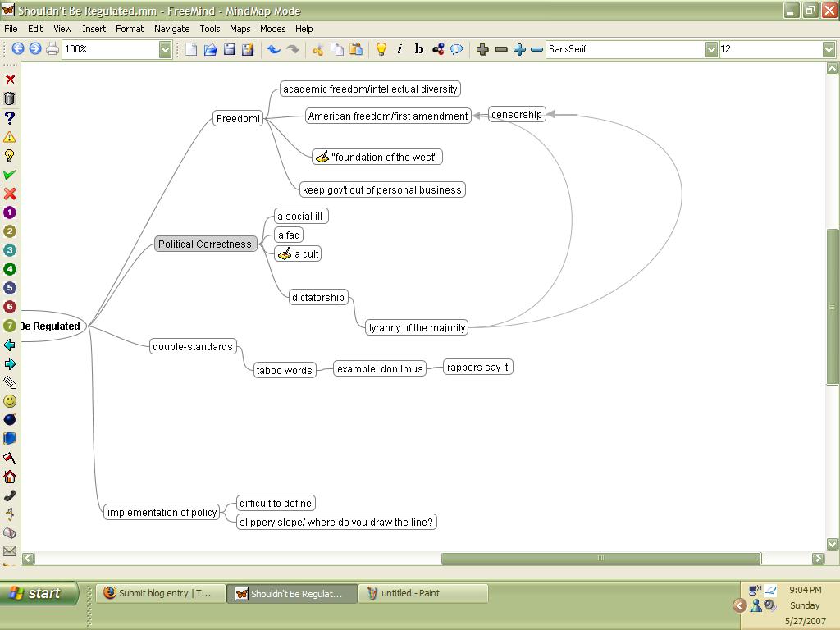This screenshot has width=840, height=630.
Task: Save the map with the floppy disk icon
Action: pyautogui.click(x=230, y=50)
